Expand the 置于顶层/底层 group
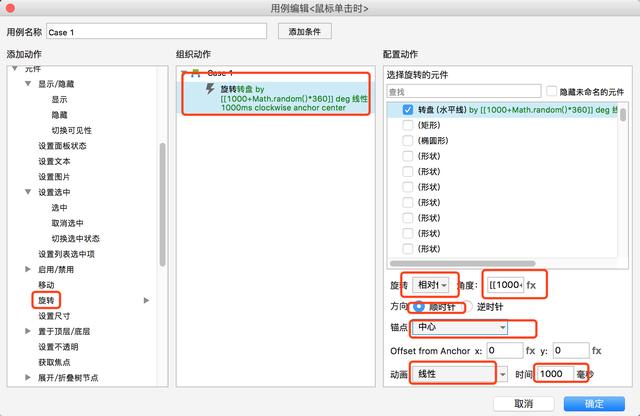Viewport: 640px width, 416px height. 28,331
